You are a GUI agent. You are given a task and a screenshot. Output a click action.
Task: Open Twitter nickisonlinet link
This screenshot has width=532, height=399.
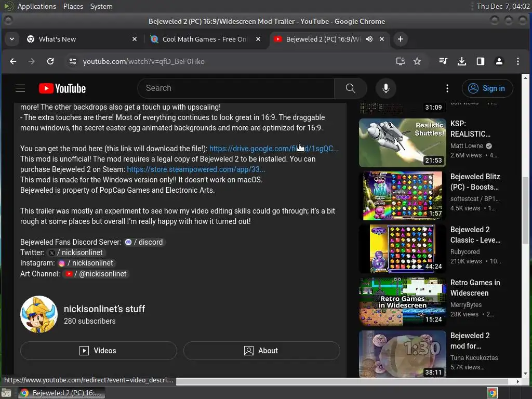pyautogui.click(x=76, y=253)
